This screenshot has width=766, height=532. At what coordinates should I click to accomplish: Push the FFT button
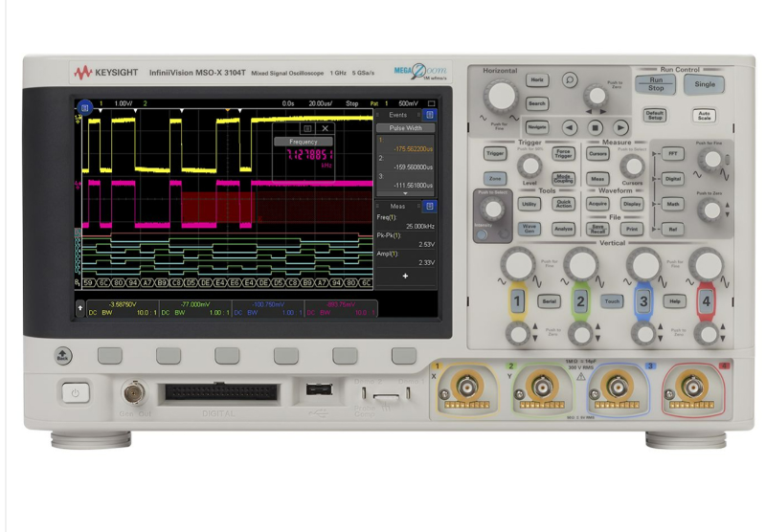(x=673, y=154)
